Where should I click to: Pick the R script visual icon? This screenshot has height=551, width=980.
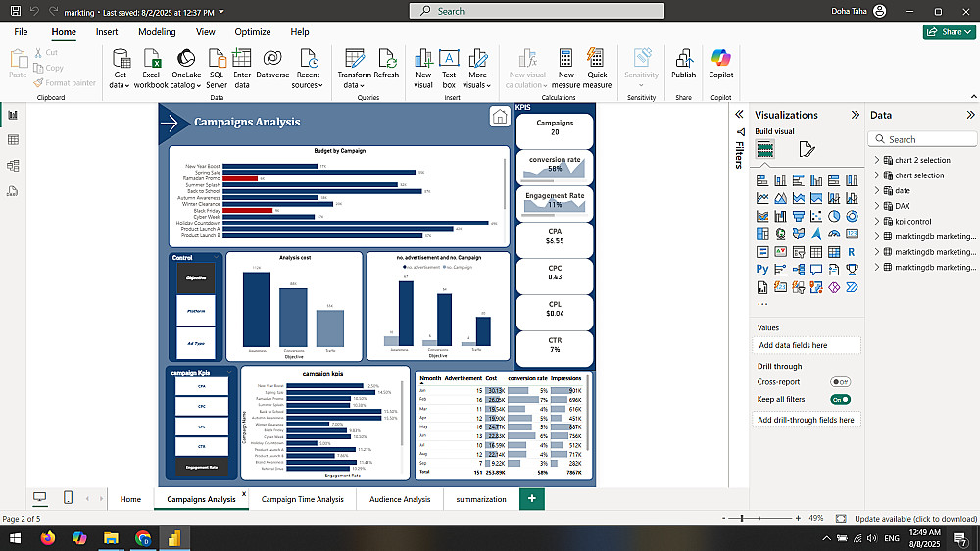pos(852,252)
